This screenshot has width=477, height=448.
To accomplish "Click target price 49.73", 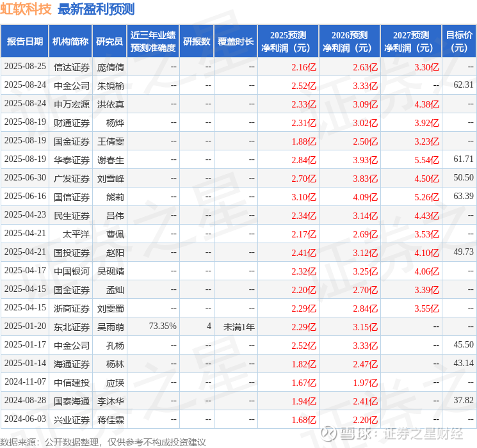I will [x=464, y=252].
